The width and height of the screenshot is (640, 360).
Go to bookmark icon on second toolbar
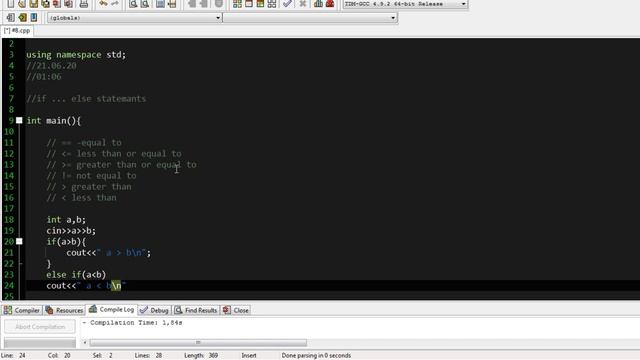pos(34,18)
